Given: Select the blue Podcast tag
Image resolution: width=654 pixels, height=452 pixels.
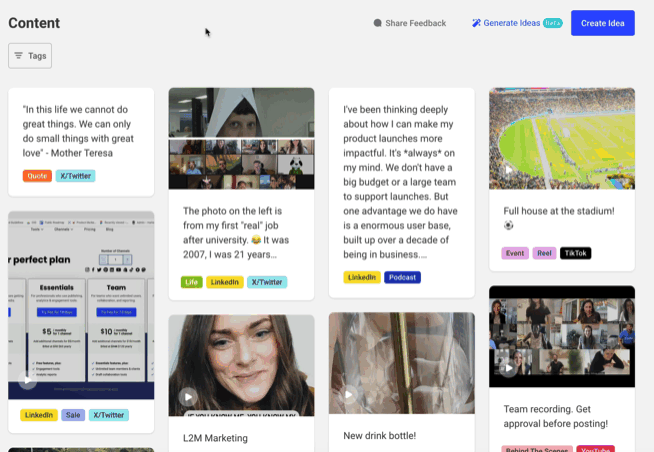Looking at the screenshot, I should [x=402, y=277].
